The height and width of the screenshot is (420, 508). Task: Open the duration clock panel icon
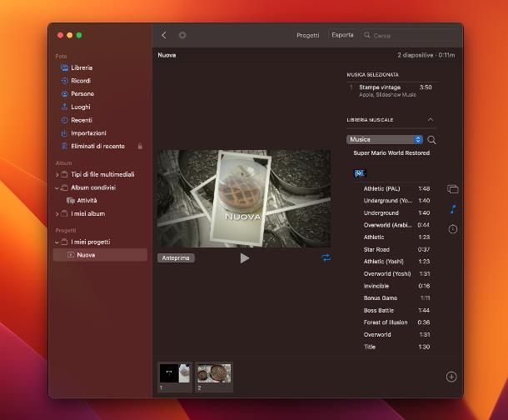452,229
